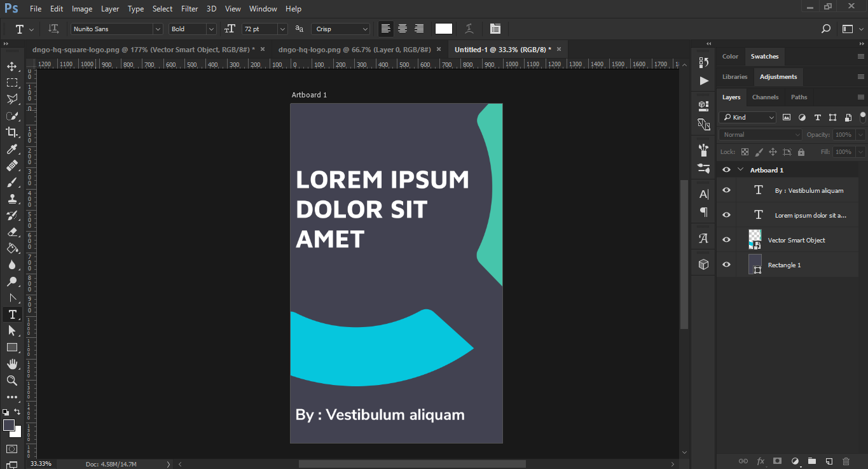868x469 pixels.
Task: Select the Horizontal Type tool in toolbox
Action: [x=12, y=314]
